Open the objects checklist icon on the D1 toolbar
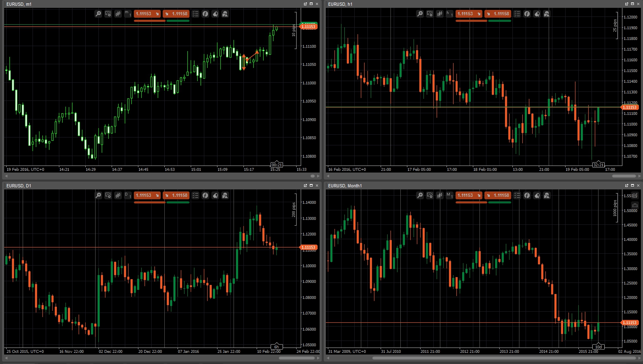 tap(195, 195)
